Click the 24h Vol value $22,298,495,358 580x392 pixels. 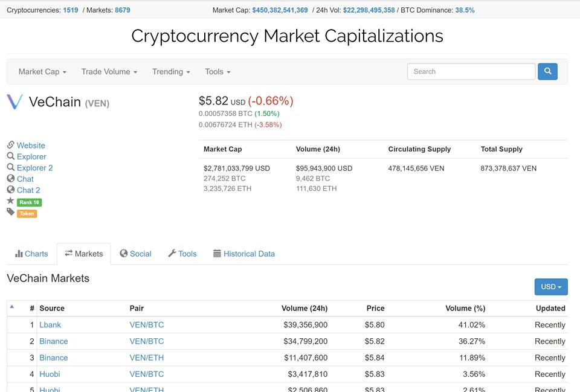(369, 10)
